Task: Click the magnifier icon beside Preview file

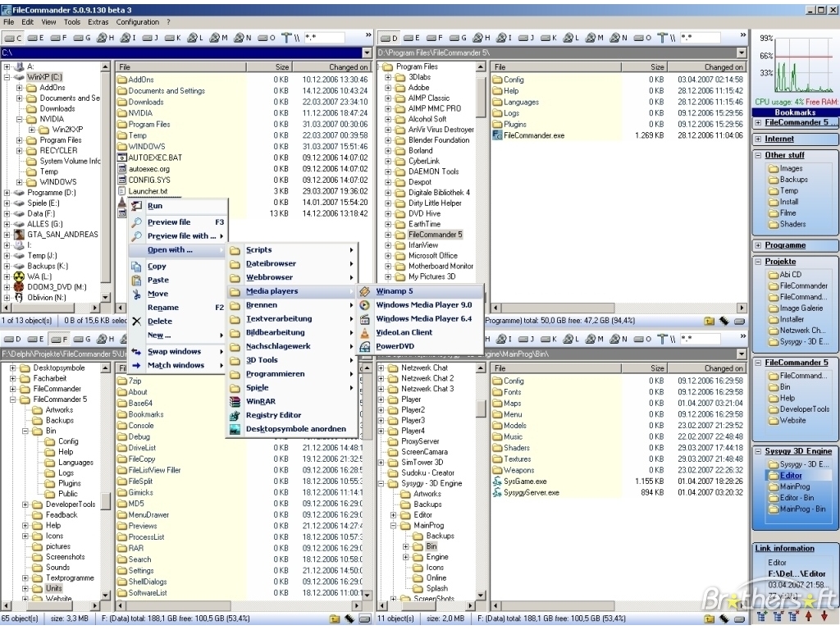Action: 137,222
